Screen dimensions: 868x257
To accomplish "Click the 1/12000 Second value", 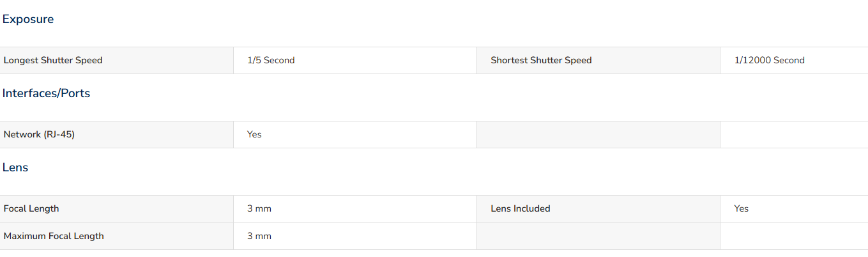I will point(769,60).
